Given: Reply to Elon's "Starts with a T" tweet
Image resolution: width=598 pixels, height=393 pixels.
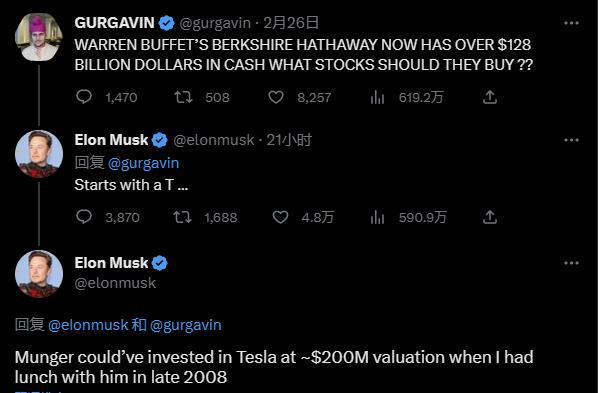Looking at the screenshot, I should point(84,217).
